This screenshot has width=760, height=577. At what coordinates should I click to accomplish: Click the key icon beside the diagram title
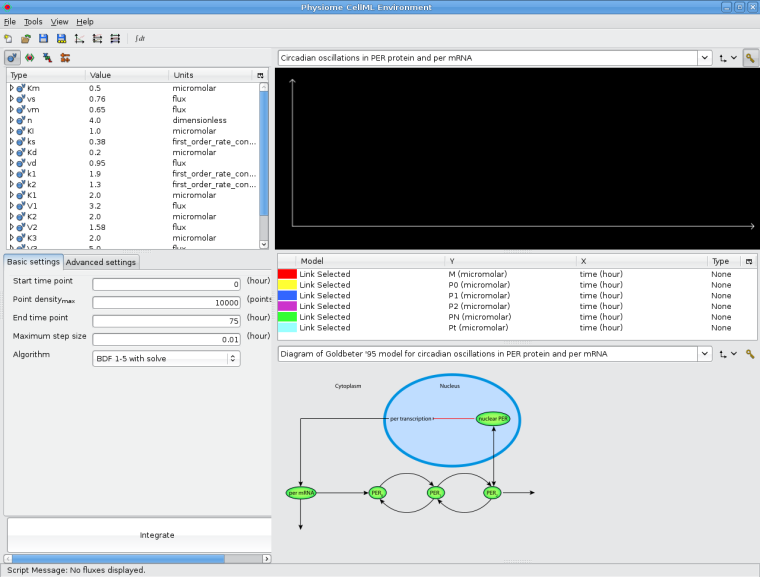coord(750,354)
